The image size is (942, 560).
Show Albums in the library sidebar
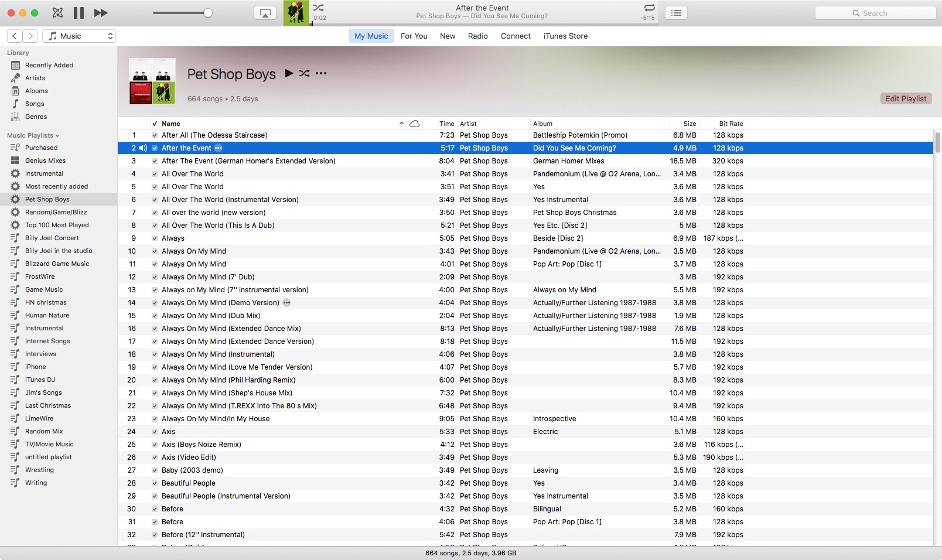(36, 91)
